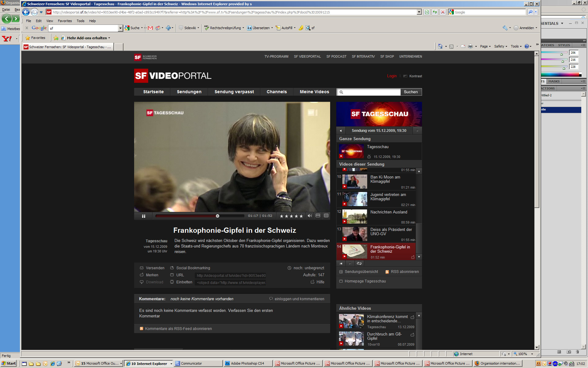Click the video progress bar handle

click(217, 216)
